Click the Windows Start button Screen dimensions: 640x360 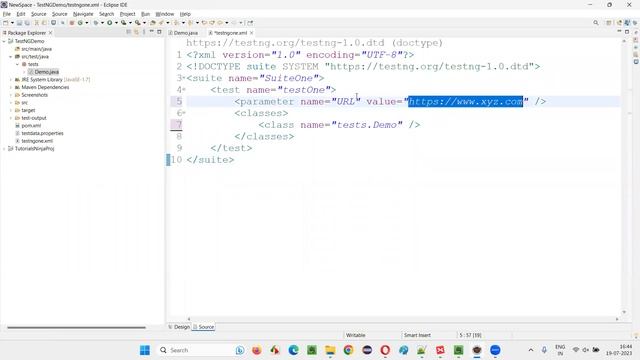click(144, 350)
